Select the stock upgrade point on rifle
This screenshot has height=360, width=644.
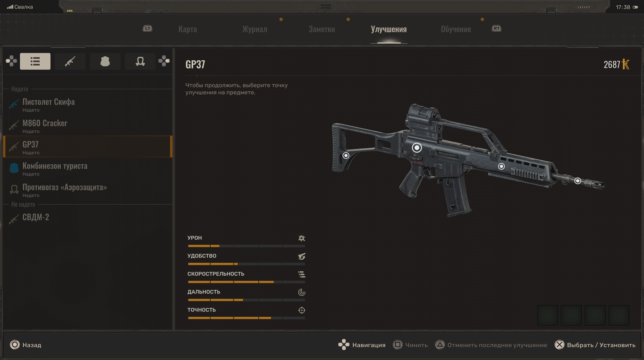click(x=346, y=155)
